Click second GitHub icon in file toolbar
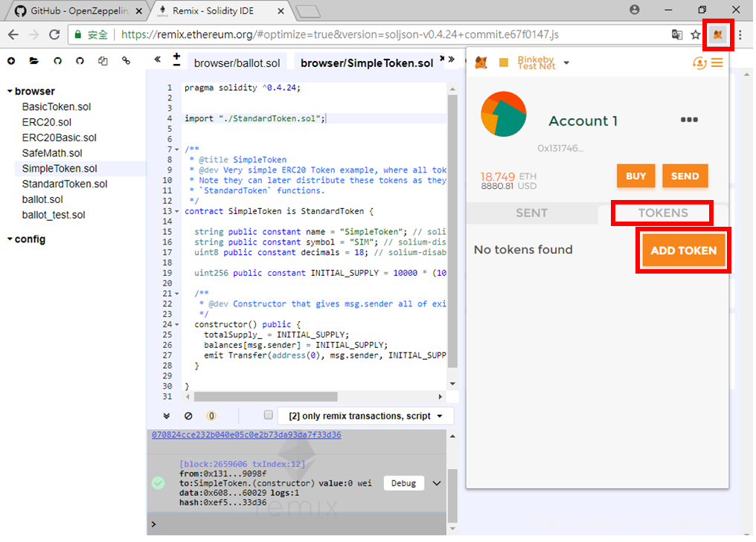 click(x=80, y=61)
